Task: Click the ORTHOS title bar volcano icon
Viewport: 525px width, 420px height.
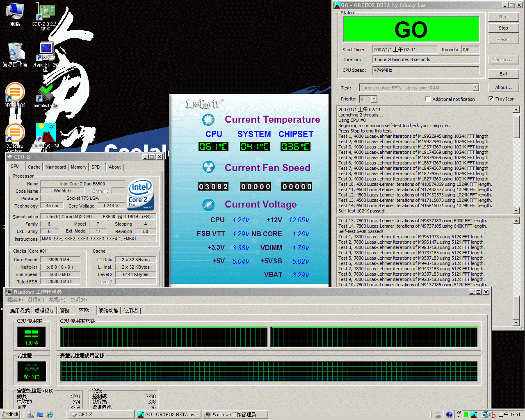Action: click(337, 5)
